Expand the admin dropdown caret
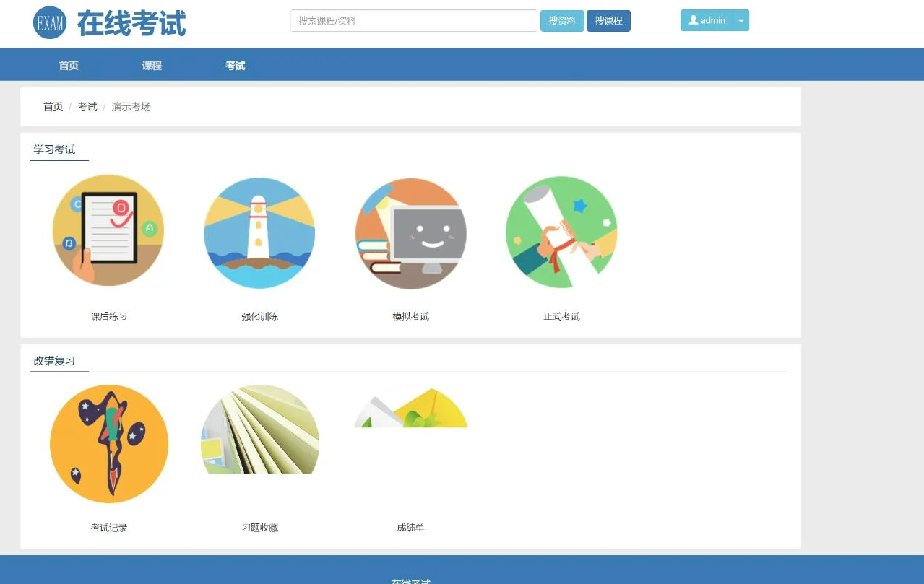Screen dimensions: 924x584 [741, 21]
